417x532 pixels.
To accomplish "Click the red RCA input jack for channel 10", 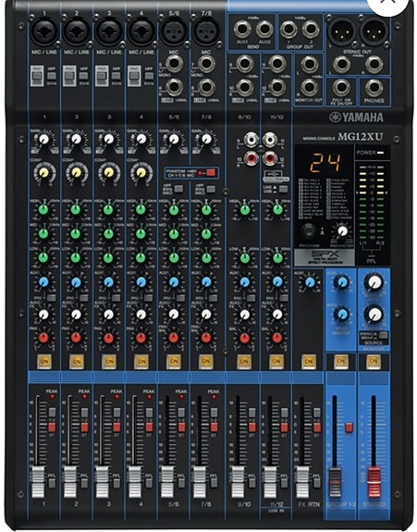I will click(251, 157).
